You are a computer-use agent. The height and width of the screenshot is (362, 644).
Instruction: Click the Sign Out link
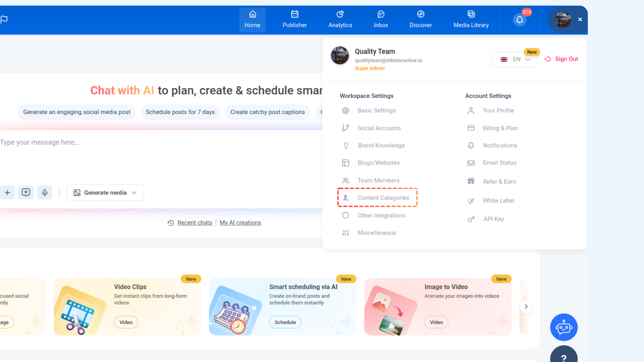point(566,59)
